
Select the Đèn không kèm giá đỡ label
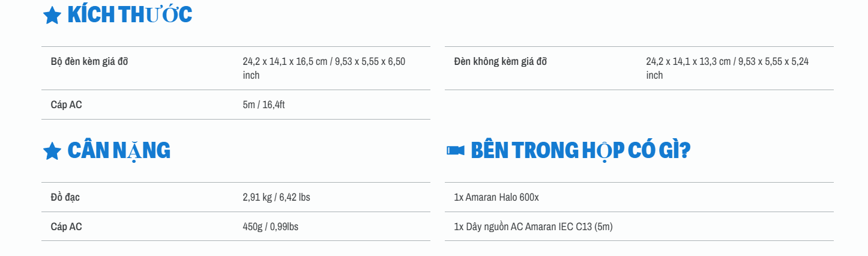coord(501,61)
